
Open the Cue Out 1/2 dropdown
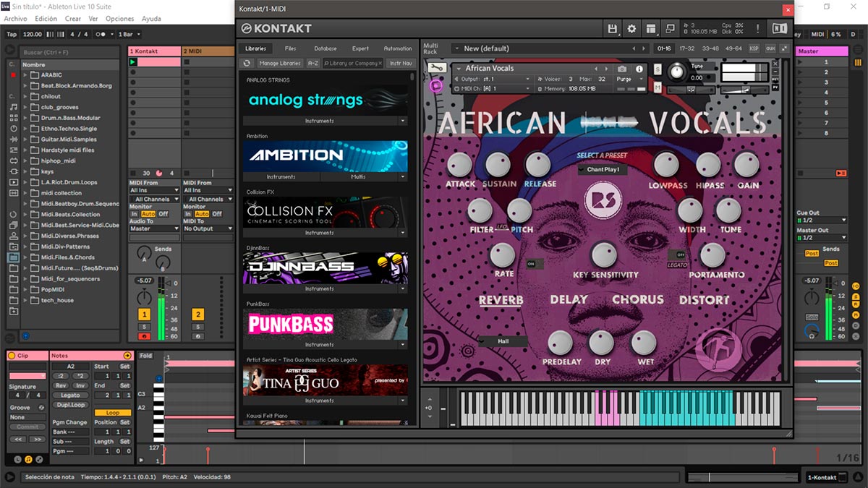point(821,220)
